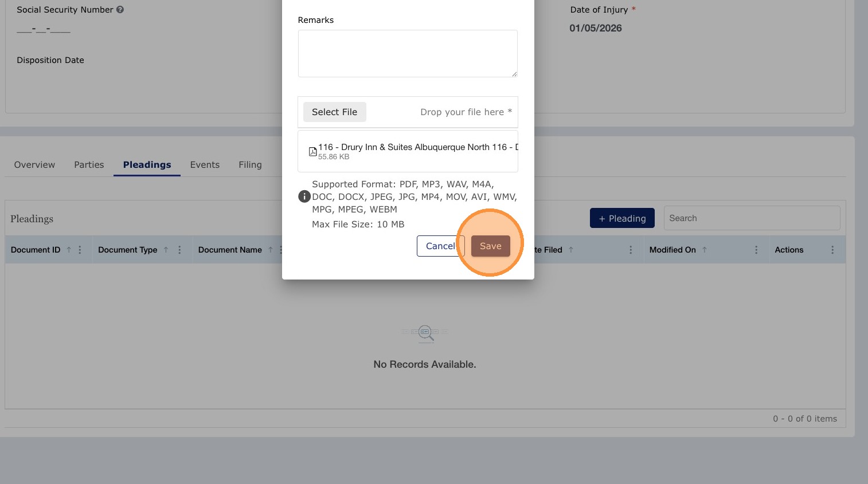
Task: Click the uploaded file name '116 - Drury Inn & Suites'
Action: [x=418, y=147]
